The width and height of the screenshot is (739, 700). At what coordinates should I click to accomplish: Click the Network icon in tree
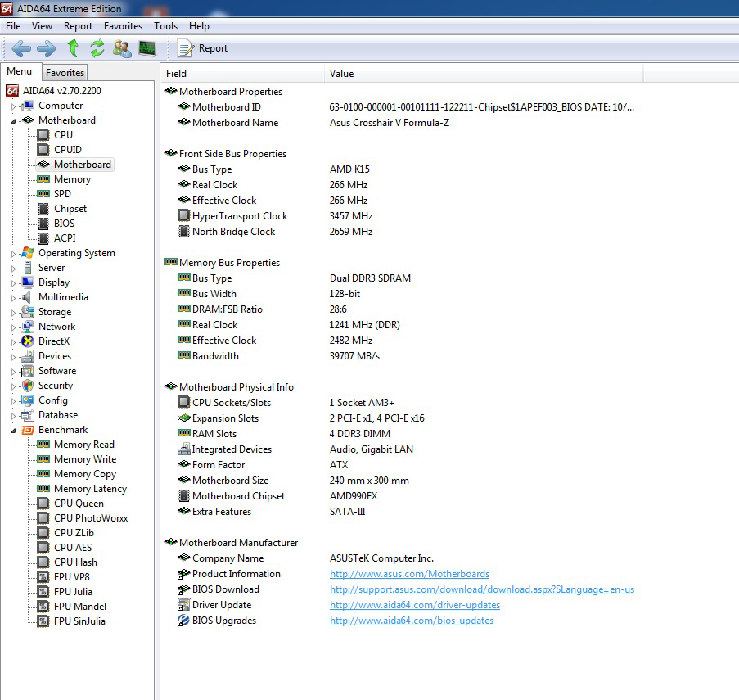click(x=28, y=326)
